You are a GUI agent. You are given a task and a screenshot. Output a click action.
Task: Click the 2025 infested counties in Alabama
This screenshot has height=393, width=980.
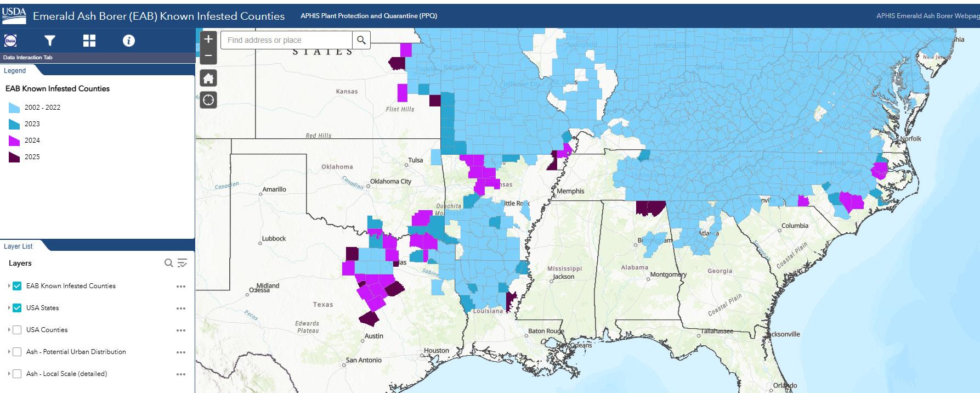tap(650, 207)
